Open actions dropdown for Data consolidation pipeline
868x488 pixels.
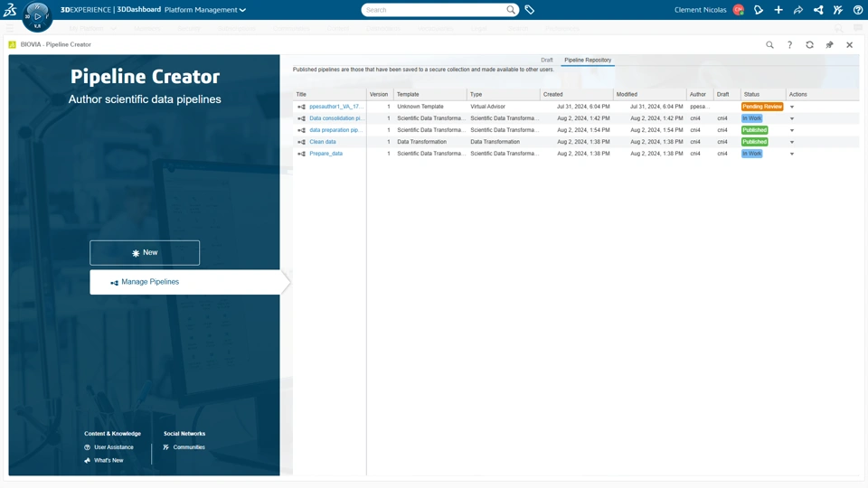792,118
